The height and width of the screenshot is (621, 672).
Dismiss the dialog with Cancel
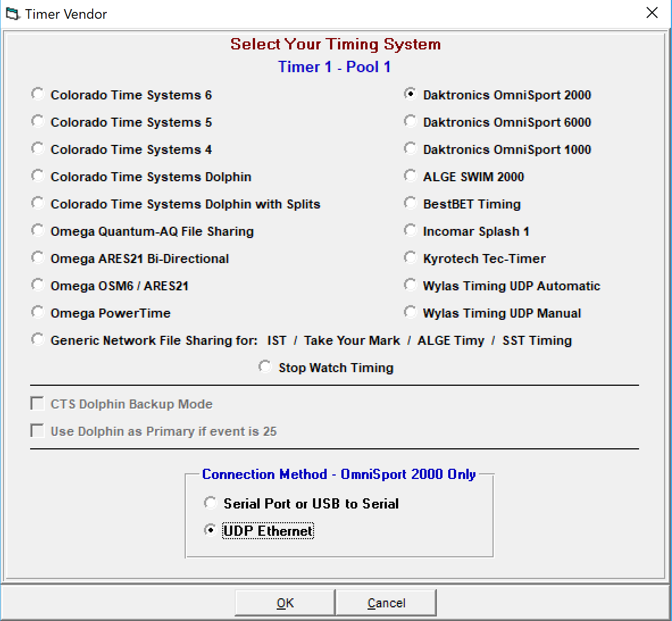coord(386,602)
